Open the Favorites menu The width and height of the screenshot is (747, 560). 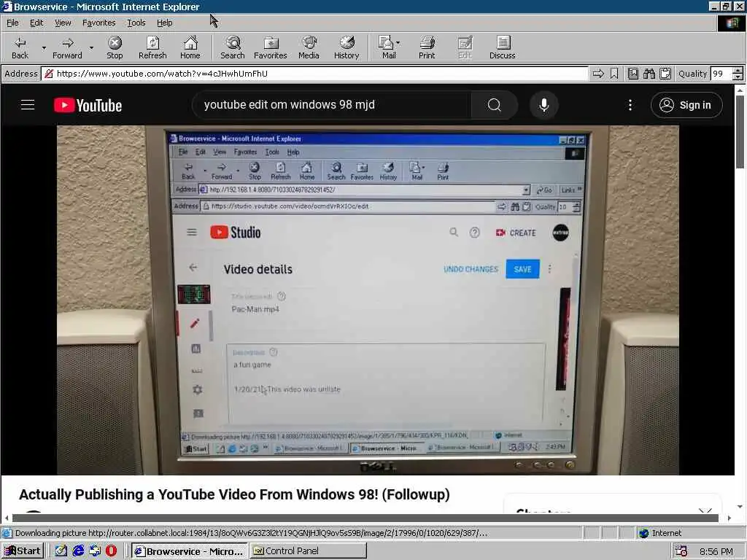pos(98,23)
